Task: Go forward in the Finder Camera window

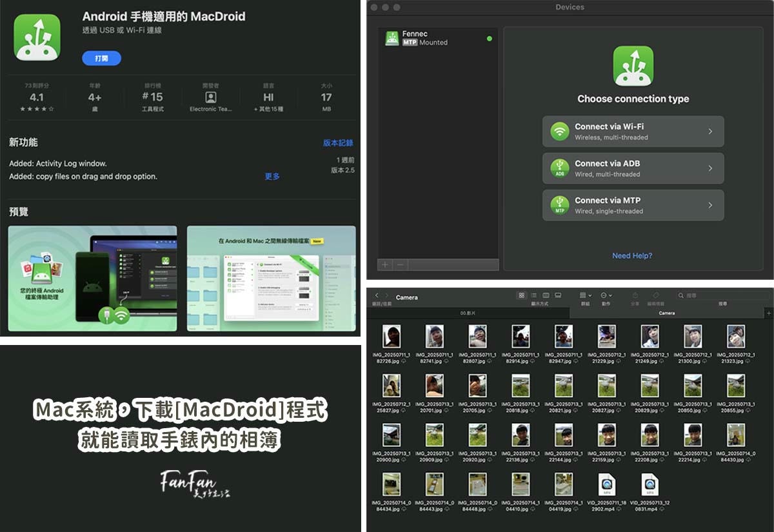Action: click(x=387, y=295)
